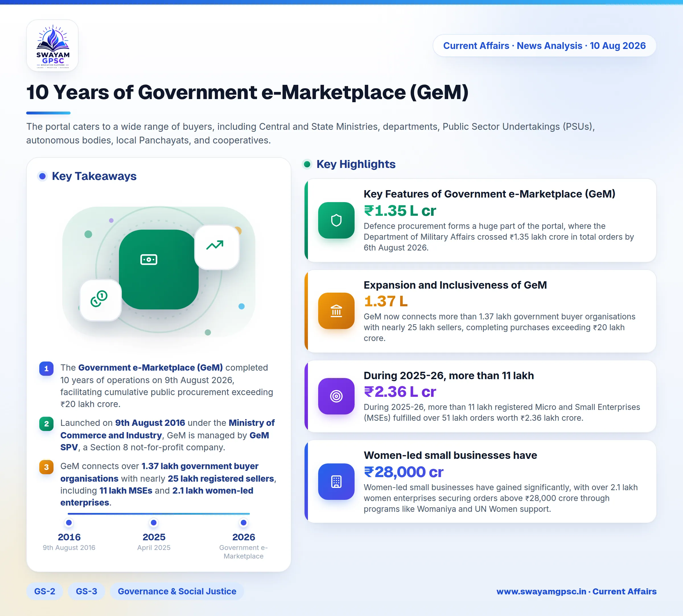Screen dimensions: 683x616
Task: Click the Key Features of Government e-Marketplace card title
Action: (489, 194)
